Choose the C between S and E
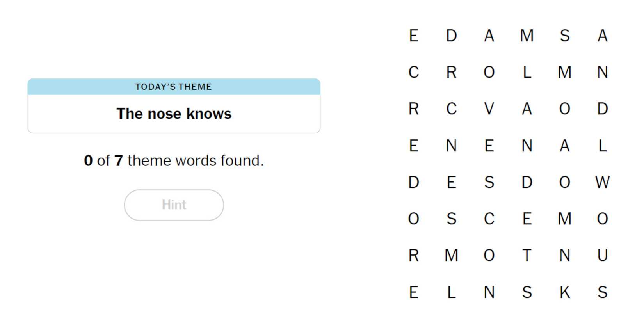The image size is (644, 322). 489,219
